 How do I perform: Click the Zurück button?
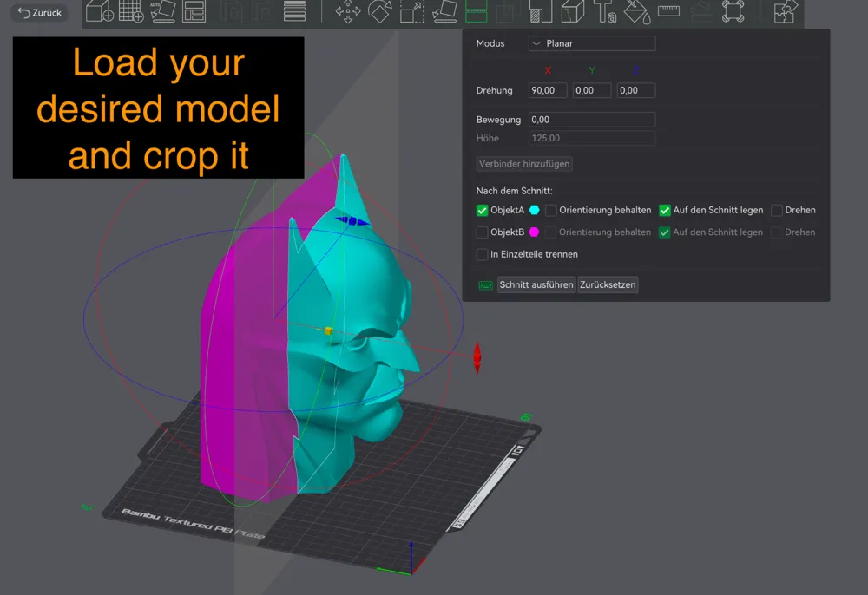coord(38,12)
